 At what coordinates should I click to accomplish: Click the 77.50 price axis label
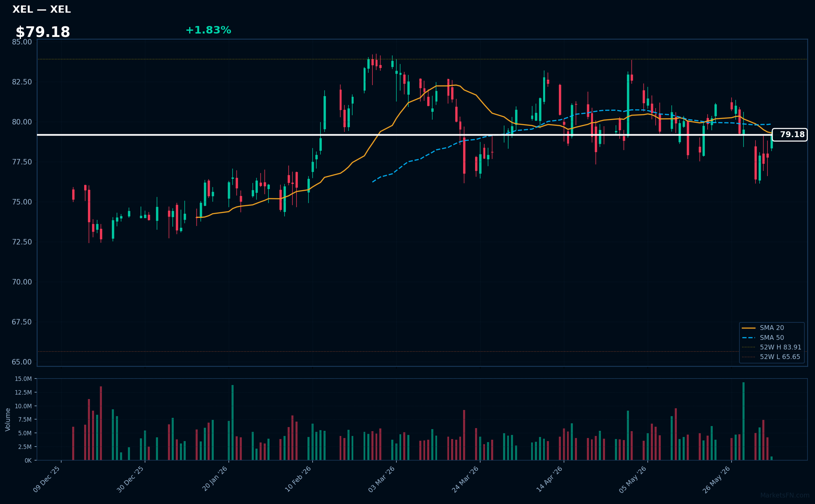coord(22,162)
